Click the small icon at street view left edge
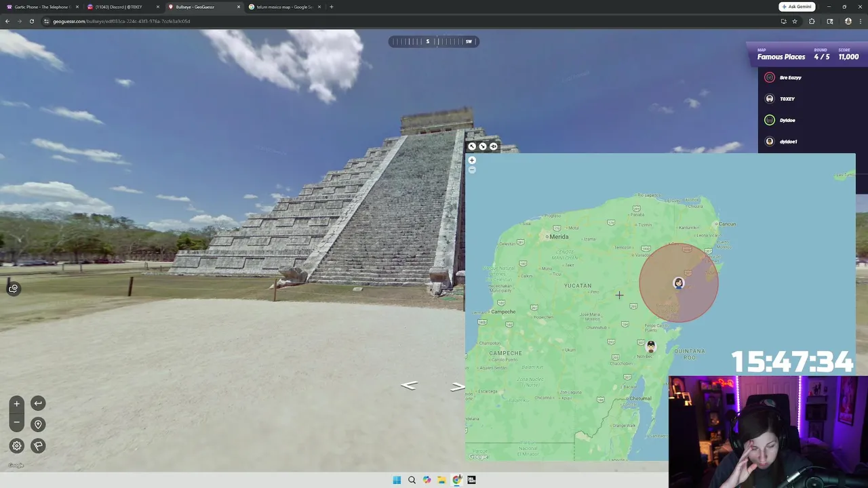868x488 pixels. click(x=13, y=289)
